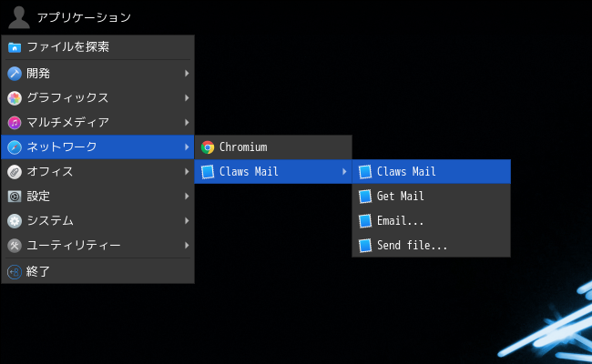Choose the Email... action text
This screenshot has width=592, height=364.
pos(400,220)
